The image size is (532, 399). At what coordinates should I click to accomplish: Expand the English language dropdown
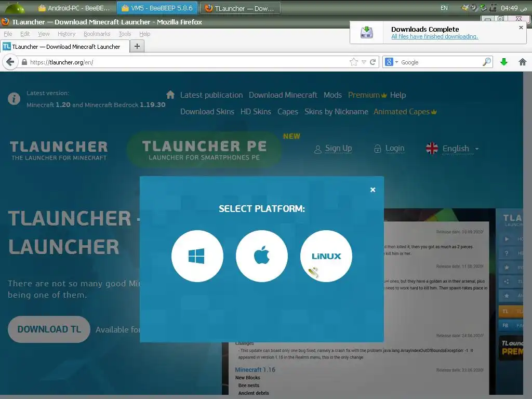point(460,149)
